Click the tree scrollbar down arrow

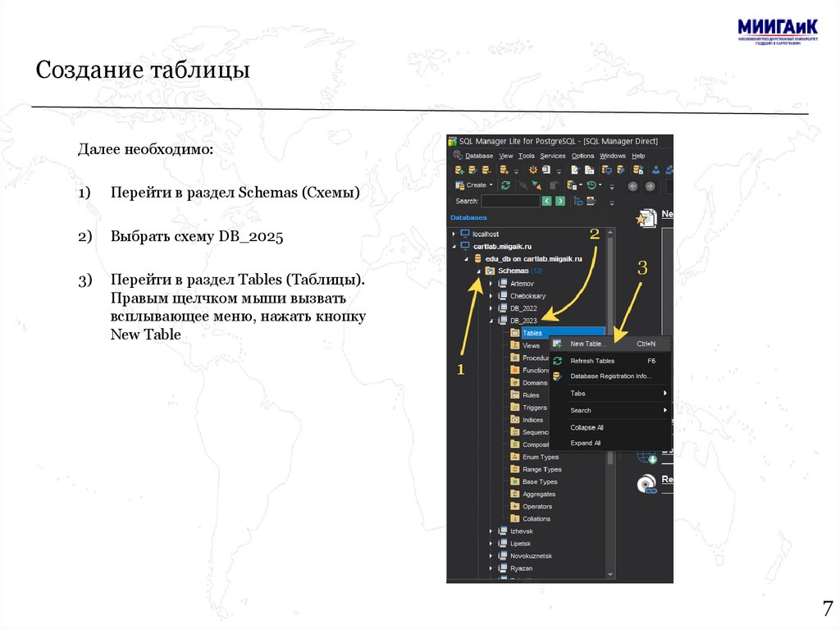[x=610, y=574]
